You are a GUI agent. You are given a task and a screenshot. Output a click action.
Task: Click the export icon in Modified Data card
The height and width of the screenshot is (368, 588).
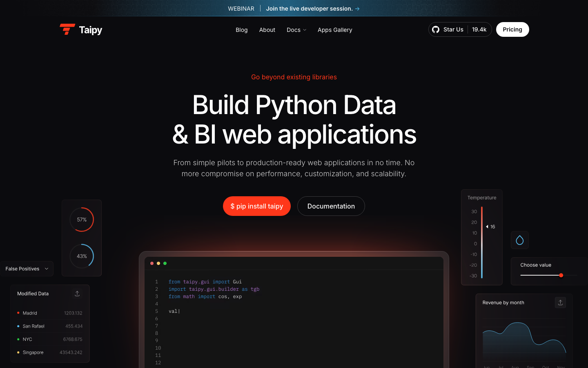coord(77,294)
